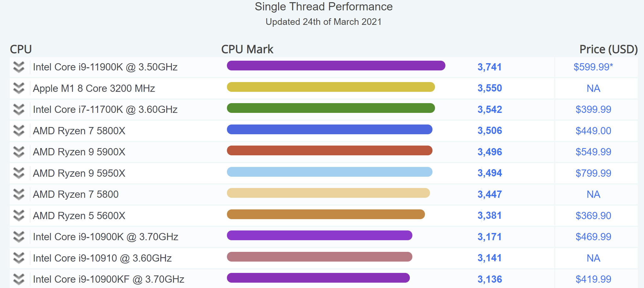Expand details for Intel Core i9-11900K row
Screen dimensions: 644x288
19,67
